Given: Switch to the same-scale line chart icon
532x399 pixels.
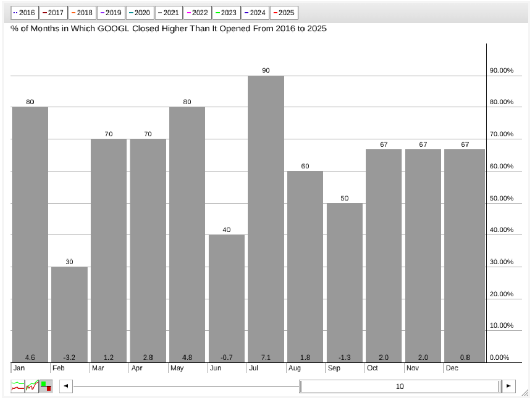Looking at the screenshot, I should (32, 387).
